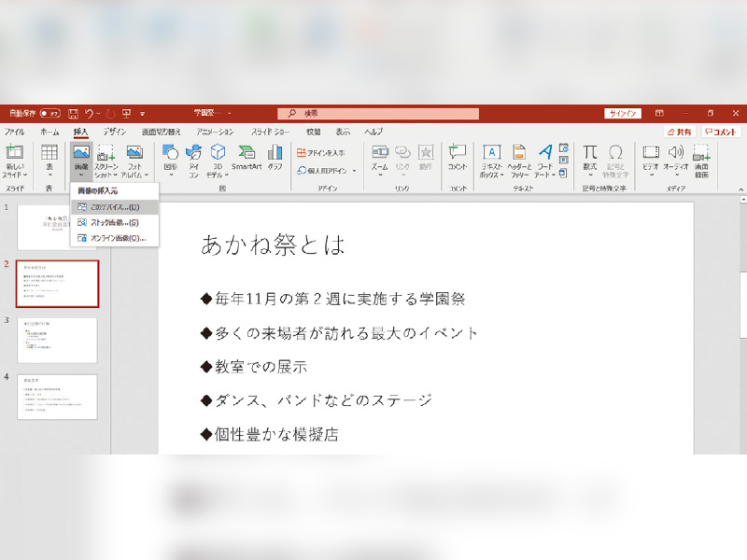The image size is (747, 560).
Task: Click the 図形 shapes icon
Action: pos(171,157)
